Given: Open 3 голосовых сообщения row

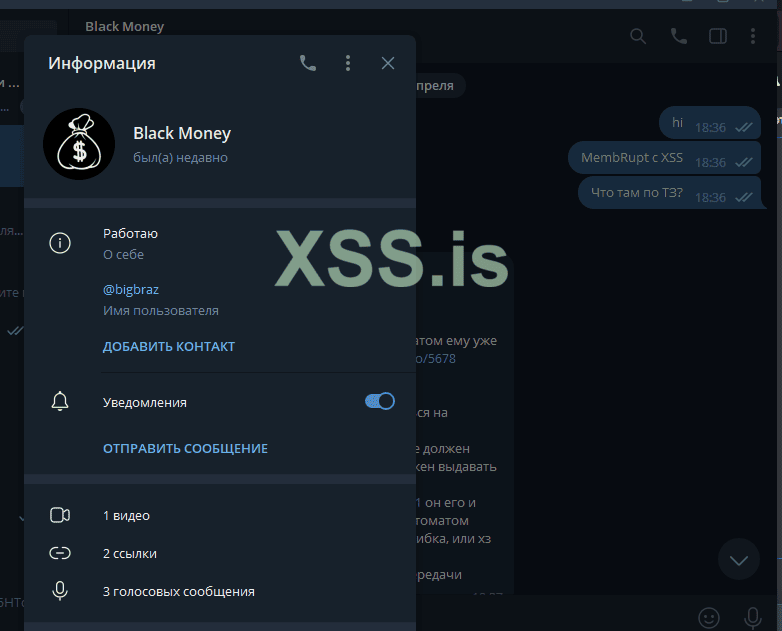Looking at the screenshot, I should pos(220,591).
